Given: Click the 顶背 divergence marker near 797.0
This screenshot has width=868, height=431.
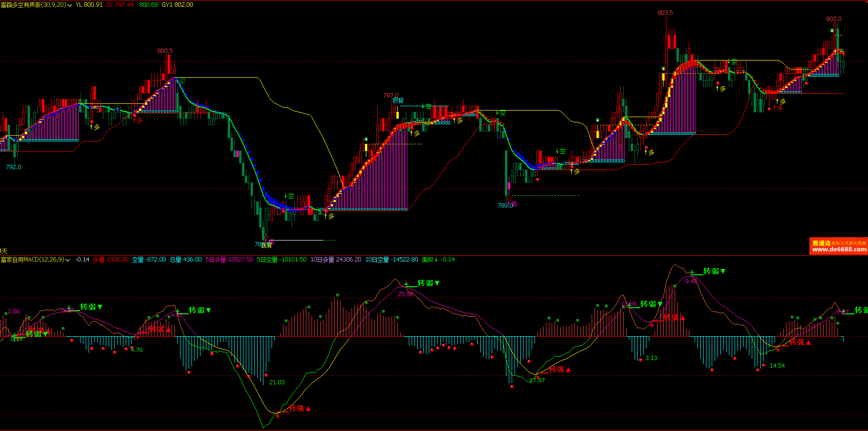Looking at the screenshot, I should pos(398,100).
